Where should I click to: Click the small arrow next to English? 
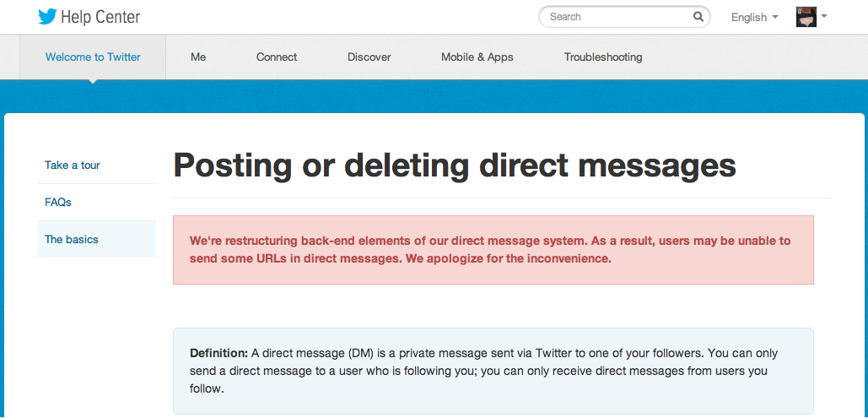click(x=775, y=17)
